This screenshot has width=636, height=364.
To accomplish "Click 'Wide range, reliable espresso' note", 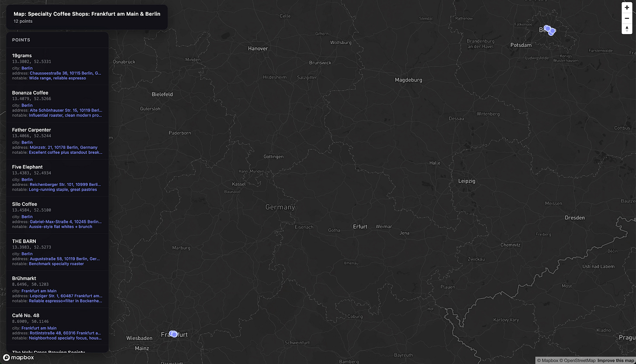I will [x=58, y=78].
